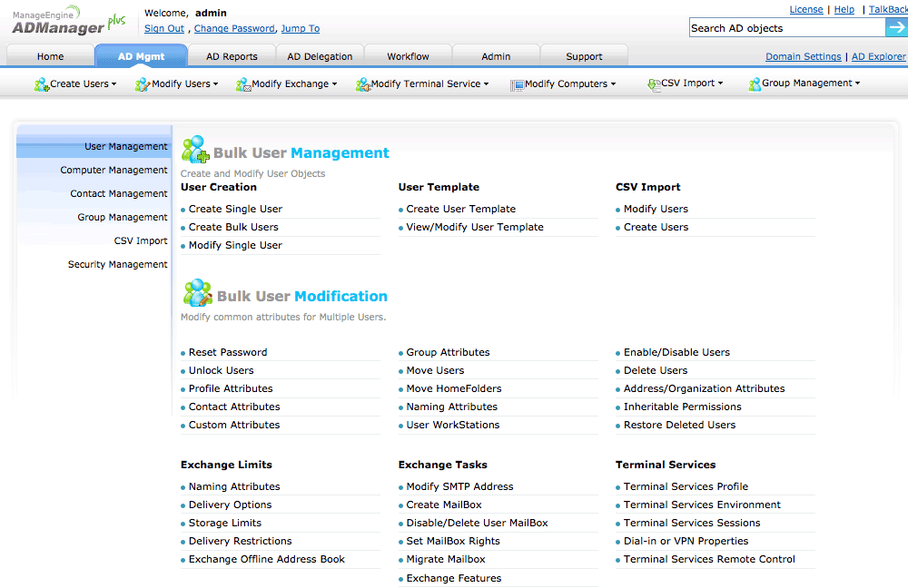The image size is (908, 588).
Task: Open Exchange Offline Address Book
Action: [x=266, y=559]
